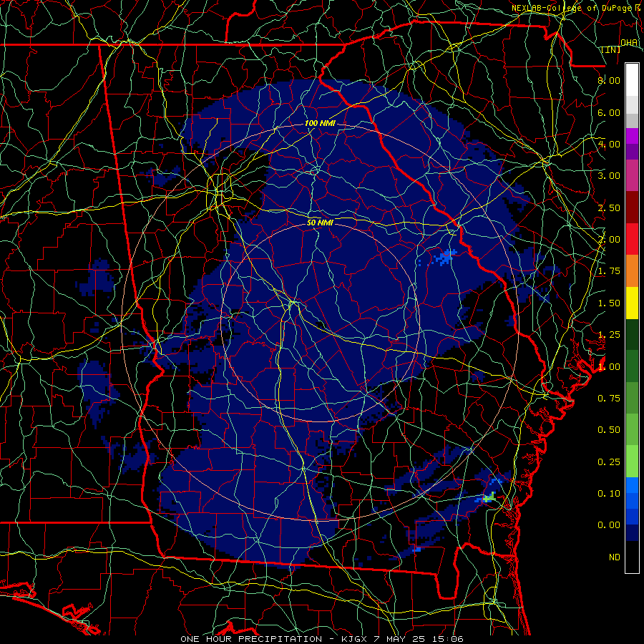
Task: Select the light blue legend color swatch
Action: click(632, 485)
